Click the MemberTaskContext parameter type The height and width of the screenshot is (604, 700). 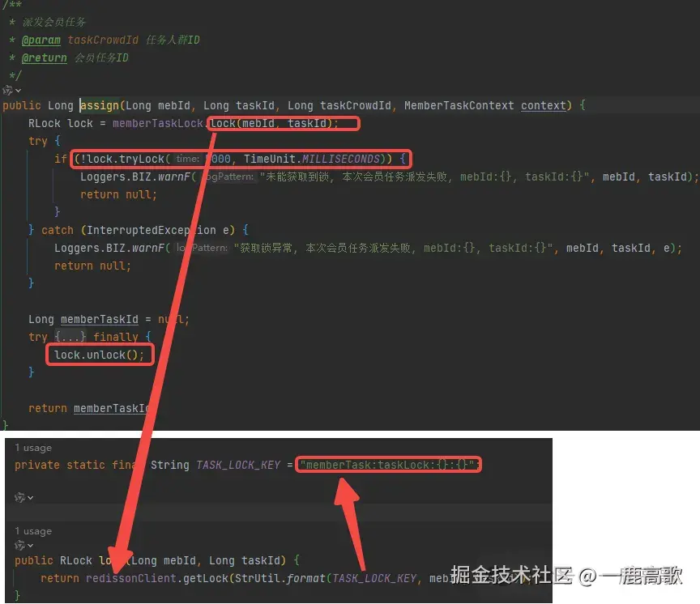459,105
